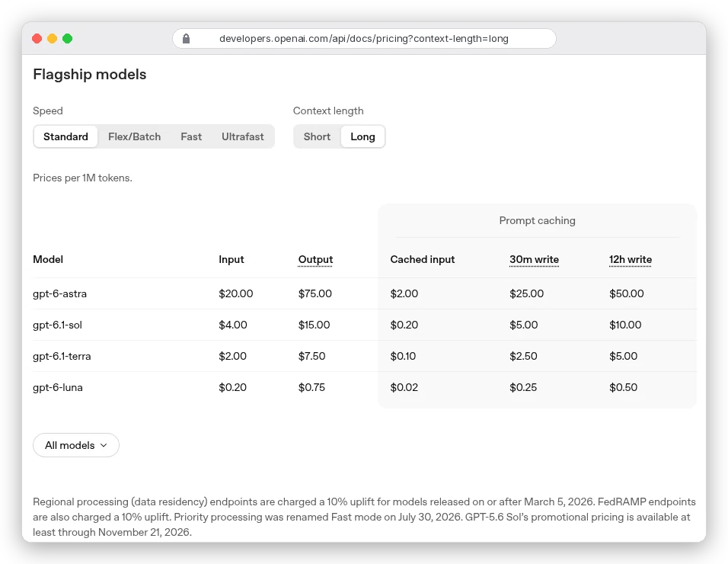Switch context length to Short

point(317,136)
